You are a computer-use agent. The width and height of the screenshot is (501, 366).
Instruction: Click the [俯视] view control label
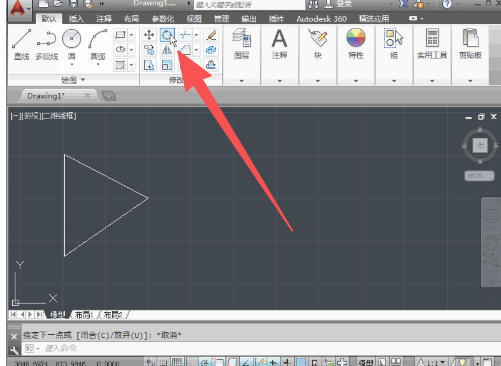(31, 116)
